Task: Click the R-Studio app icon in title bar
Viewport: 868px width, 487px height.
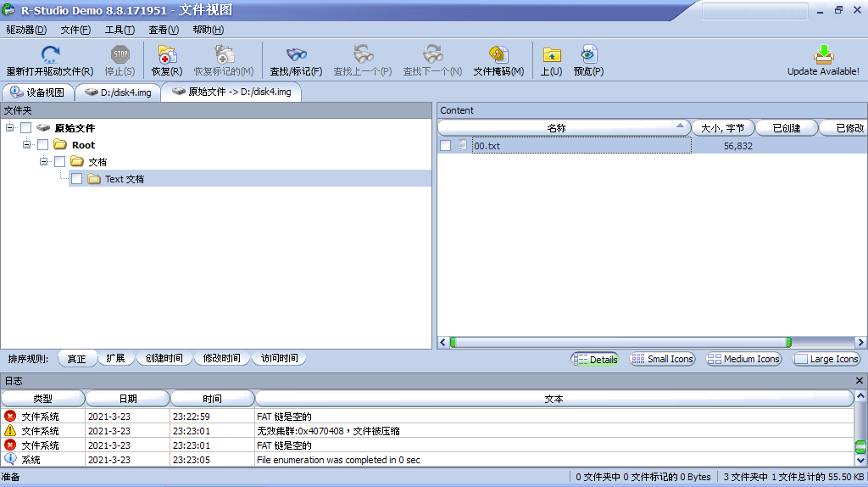Action: (x=8, y=9)
